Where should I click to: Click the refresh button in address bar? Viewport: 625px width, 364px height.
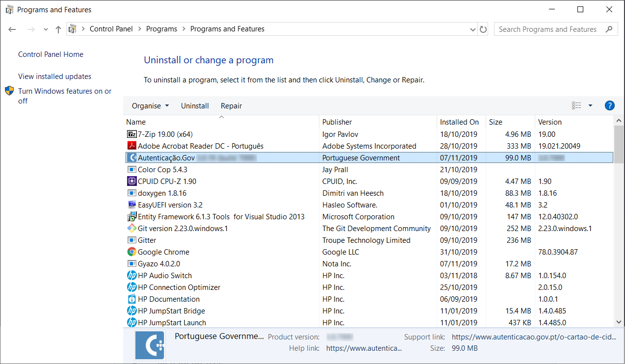coord(483,29)
